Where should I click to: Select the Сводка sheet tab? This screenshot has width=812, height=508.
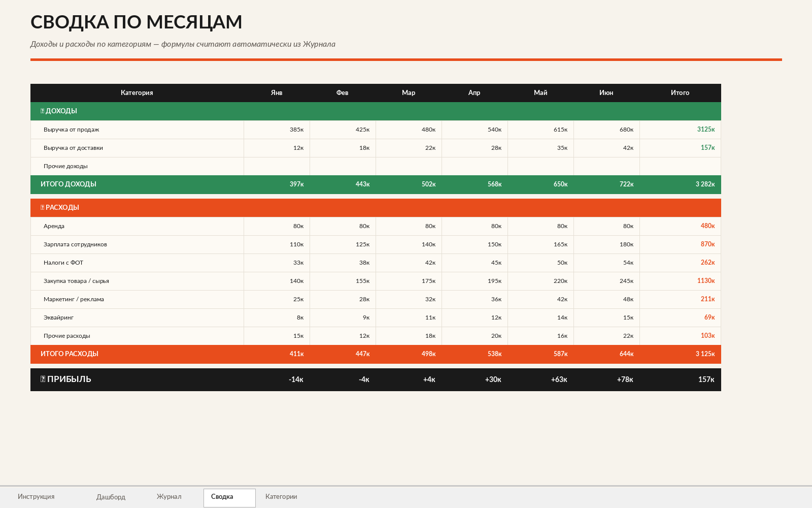click(x=229, y=498)
